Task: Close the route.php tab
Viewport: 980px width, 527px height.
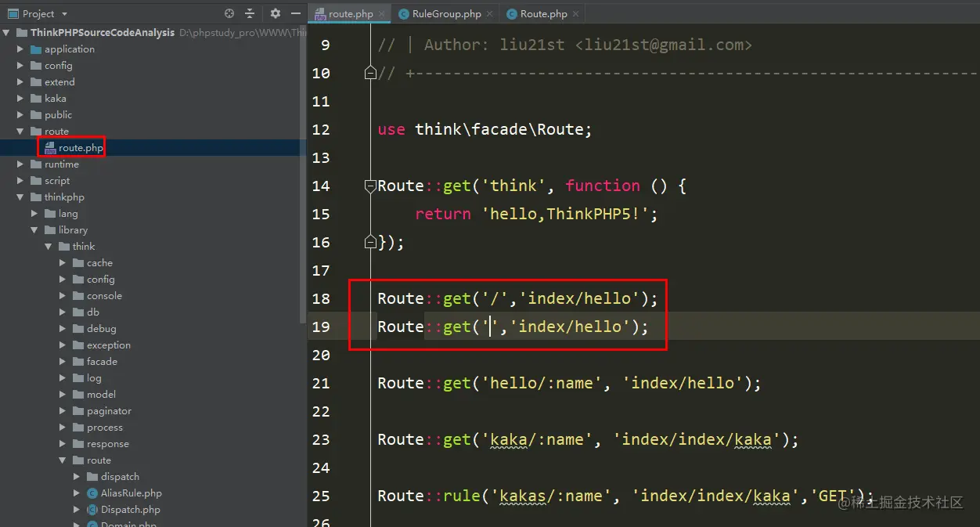Action: [382, 14]
